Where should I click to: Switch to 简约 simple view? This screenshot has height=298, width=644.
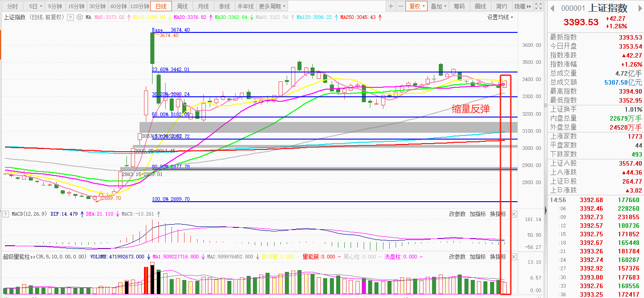[501, 6]
